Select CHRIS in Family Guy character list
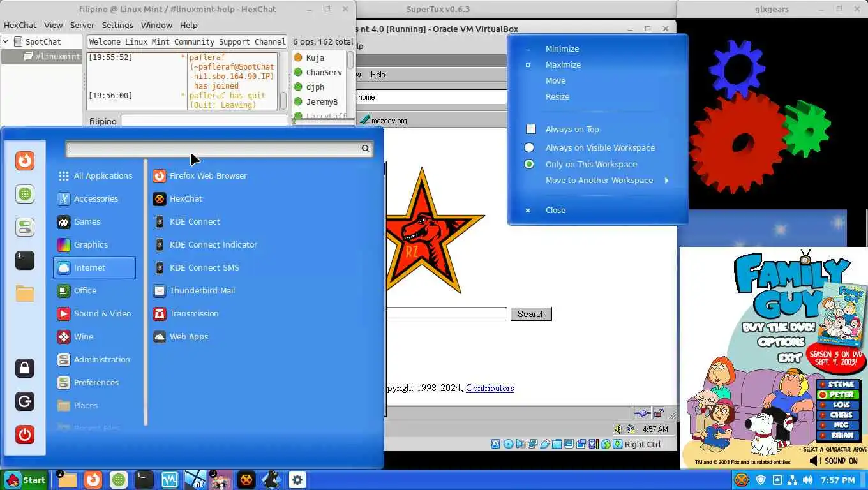The width and height of the screenshot is (868, 490). pyautogui.click(x=837, y=415)
